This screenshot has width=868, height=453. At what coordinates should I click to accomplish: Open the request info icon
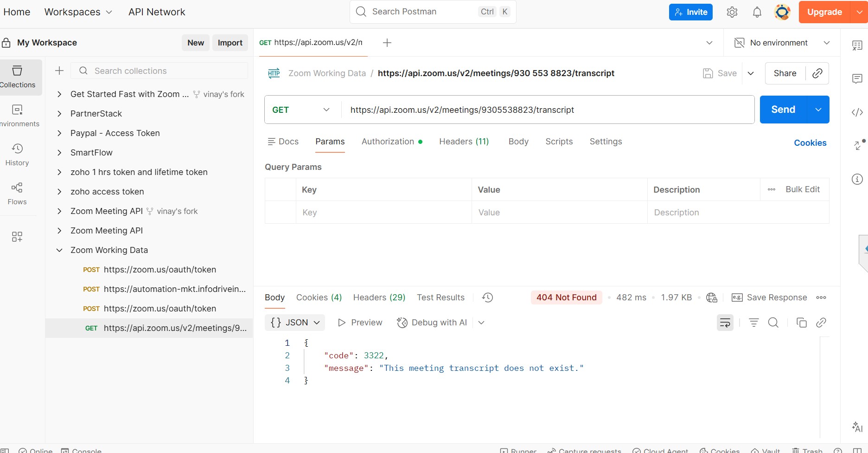coord(857,179)
